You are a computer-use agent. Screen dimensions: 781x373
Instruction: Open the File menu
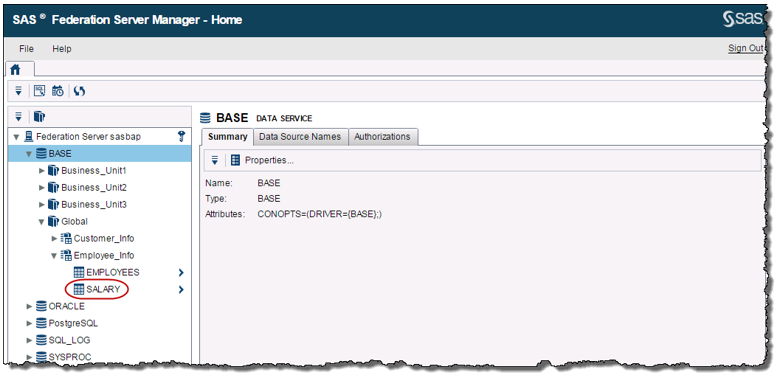tap(26, 49)
